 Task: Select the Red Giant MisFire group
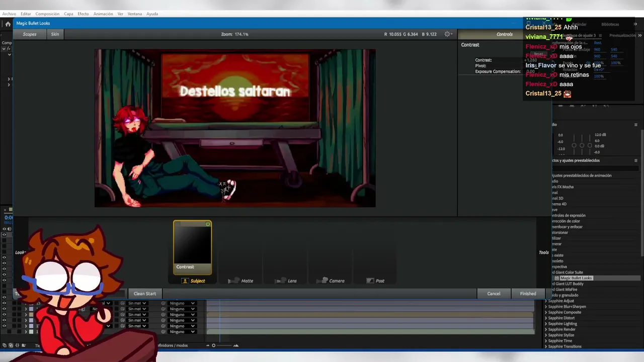[x=565, y=290]
